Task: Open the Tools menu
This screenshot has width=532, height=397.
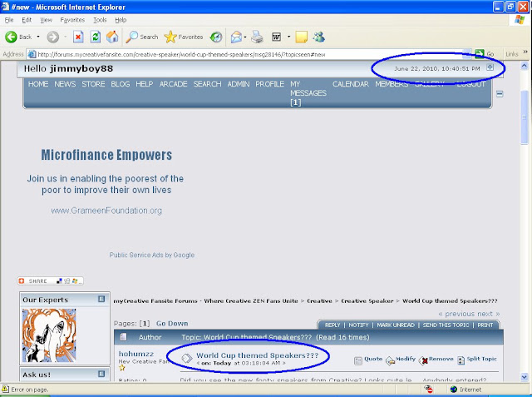Action: 100,20
